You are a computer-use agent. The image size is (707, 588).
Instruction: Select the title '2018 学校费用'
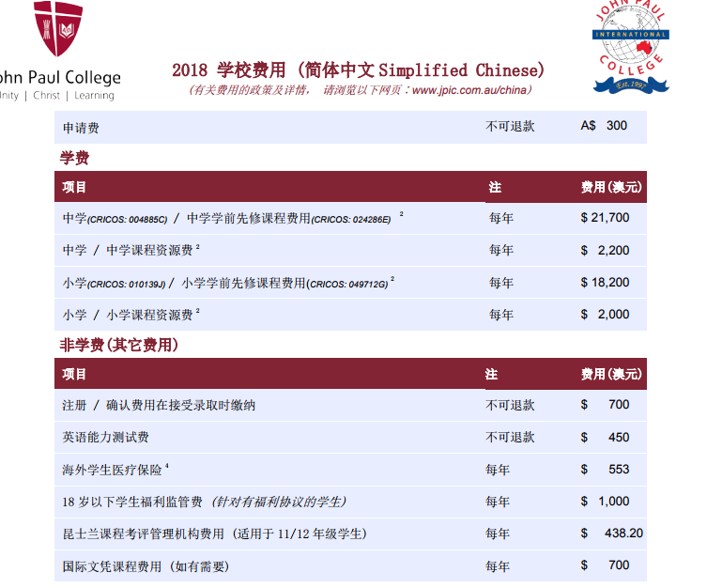[228, 70]
